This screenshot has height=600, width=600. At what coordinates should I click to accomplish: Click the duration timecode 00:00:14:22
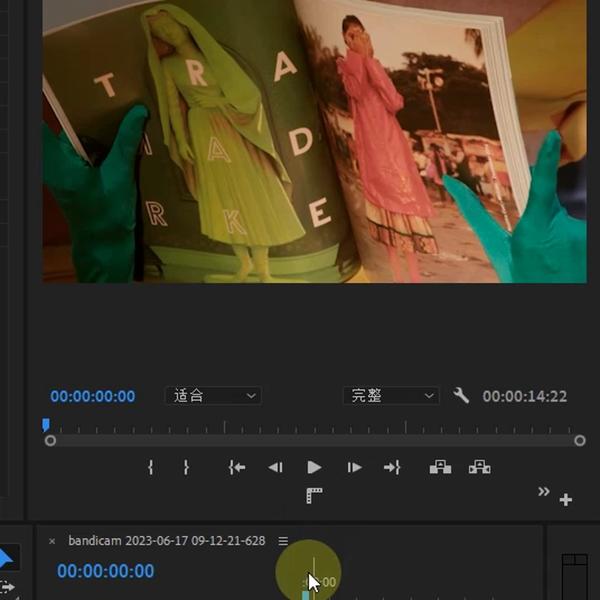525,396
